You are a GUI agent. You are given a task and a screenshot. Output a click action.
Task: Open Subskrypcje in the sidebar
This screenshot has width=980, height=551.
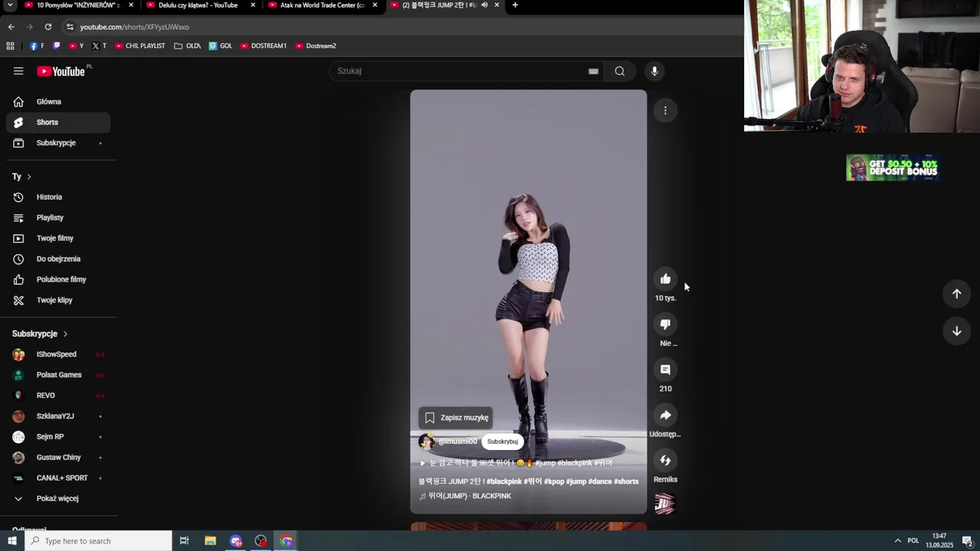tap(58, 143)
